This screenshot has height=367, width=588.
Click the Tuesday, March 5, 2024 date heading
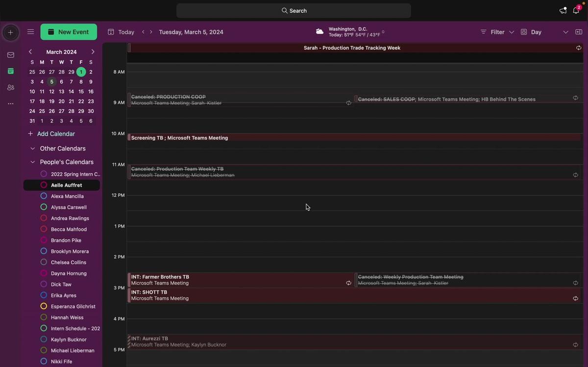(191, 32)
